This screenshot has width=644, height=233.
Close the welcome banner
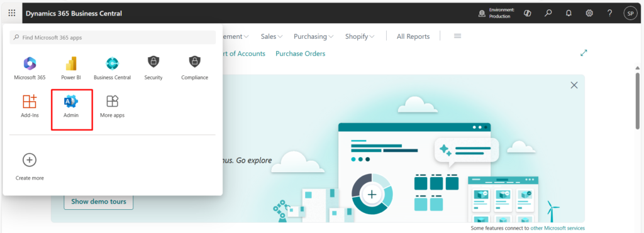point(574,85)
